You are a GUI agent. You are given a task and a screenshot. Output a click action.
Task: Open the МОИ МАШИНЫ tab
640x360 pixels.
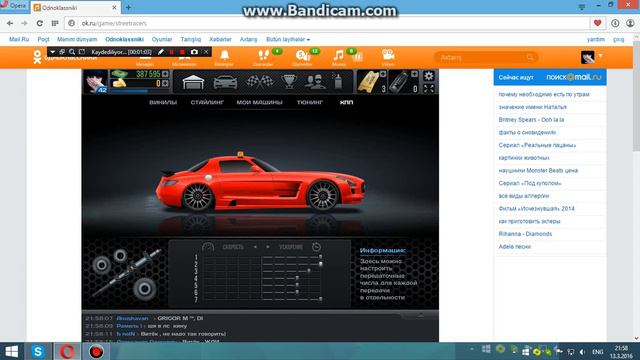tap(260, 102)
